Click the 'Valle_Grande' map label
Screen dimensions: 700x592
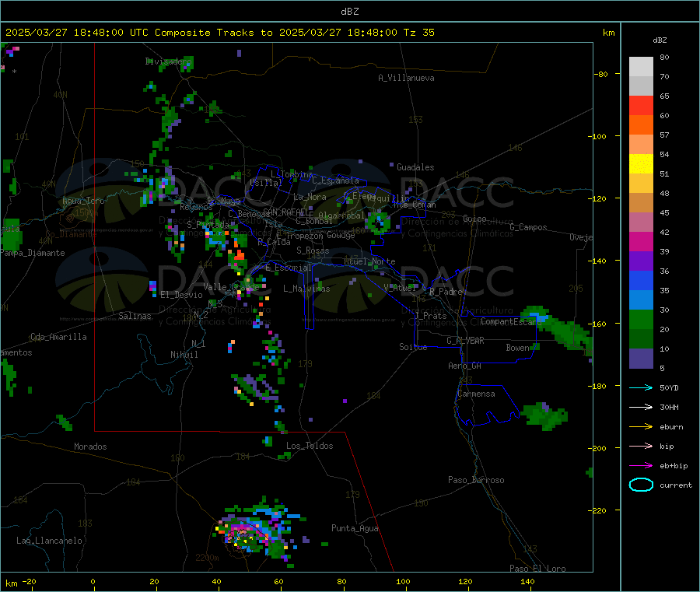pyautogui.click(x=231, y=287)
